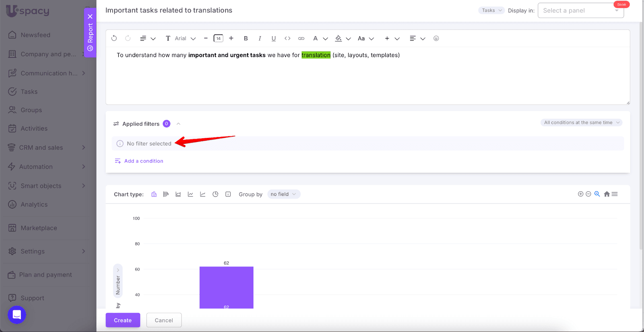Choose the horizontal bar chart type

[166, 194]
